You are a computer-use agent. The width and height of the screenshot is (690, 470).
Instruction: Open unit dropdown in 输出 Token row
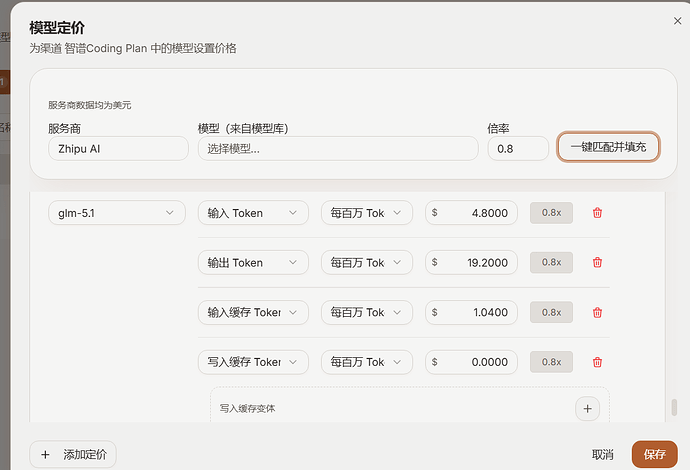(367, 263)
